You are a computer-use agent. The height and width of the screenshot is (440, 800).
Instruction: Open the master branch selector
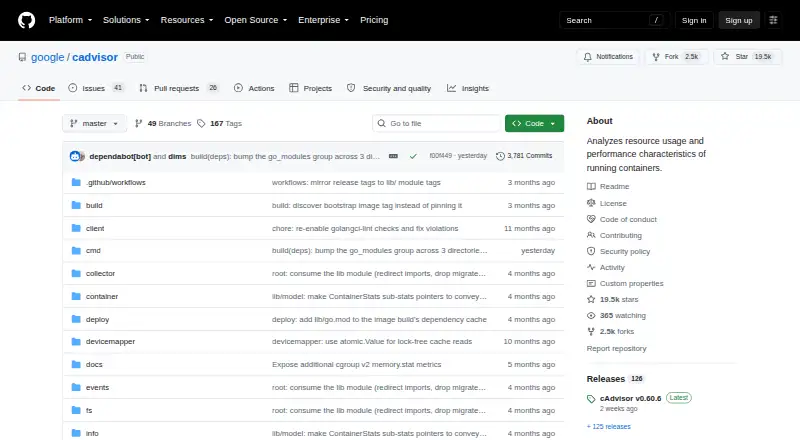94,124
